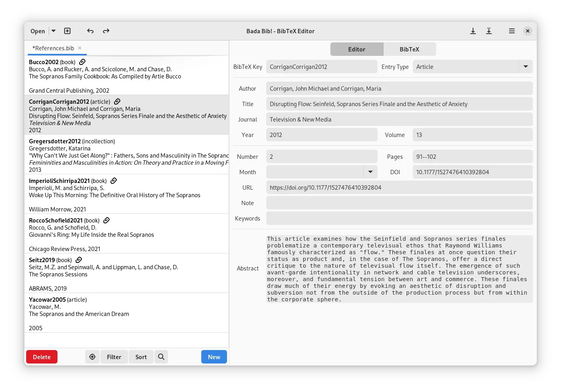Image resolution: width=561 pixels, height=392 pixels.
Task: Click the search magnifier icon
Action: pyautogui.click(x=161, y=357)
